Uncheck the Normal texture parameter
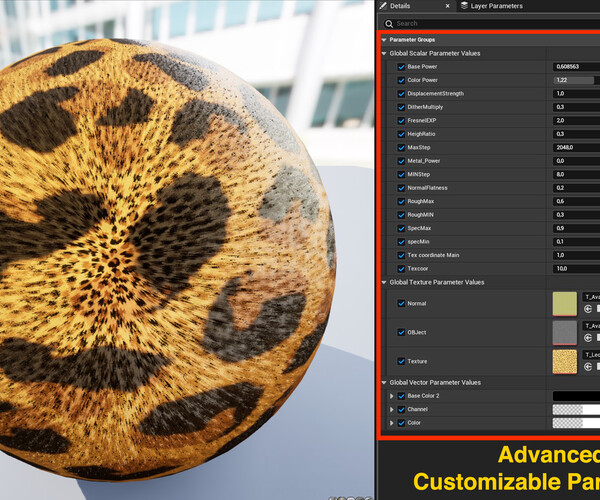600x500 pixels. 401,303
